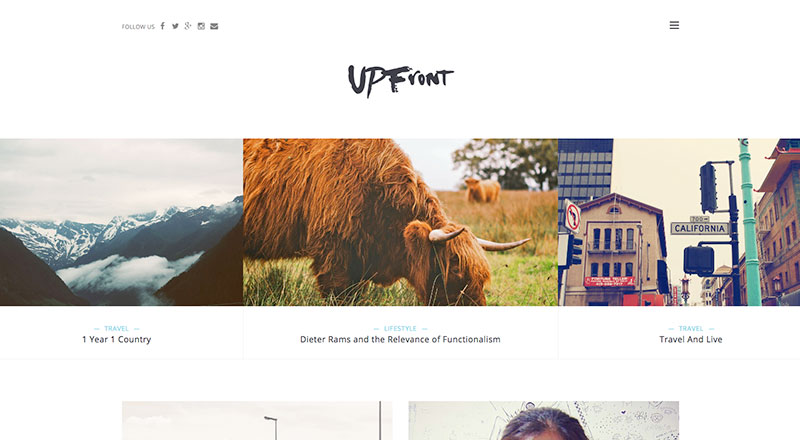The image size is (800, 440).
Task: Select the Lifestyle category label
Action: [x=400, y=328]
